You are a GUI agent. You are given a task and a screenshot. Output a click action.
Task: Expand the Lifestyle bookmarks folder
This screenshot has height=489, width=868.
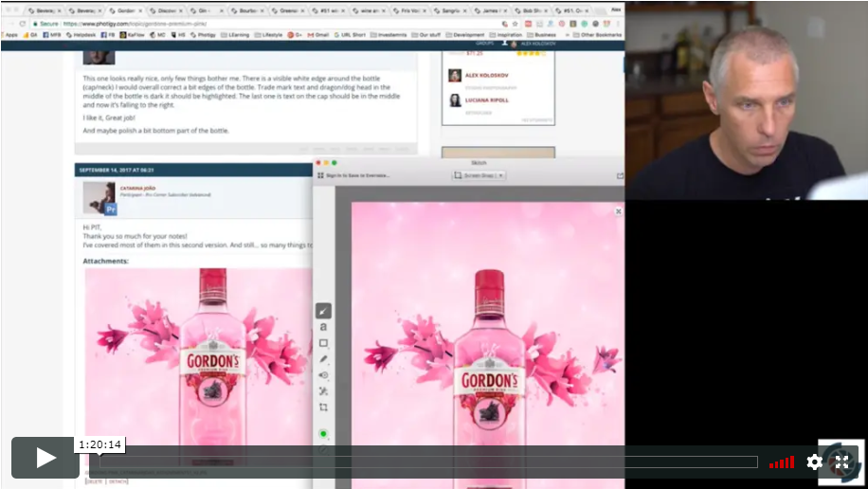(x=268, y=35)
